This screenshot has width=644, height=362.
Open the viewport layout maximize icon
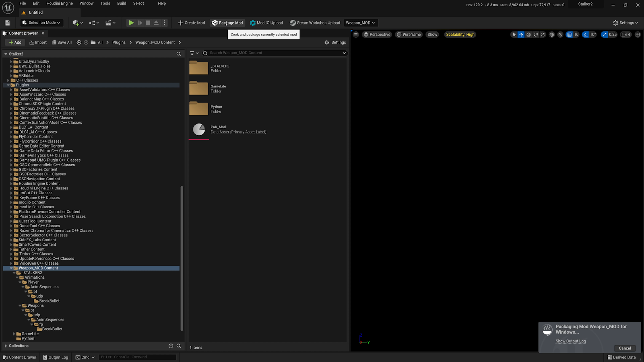point(638,35)
